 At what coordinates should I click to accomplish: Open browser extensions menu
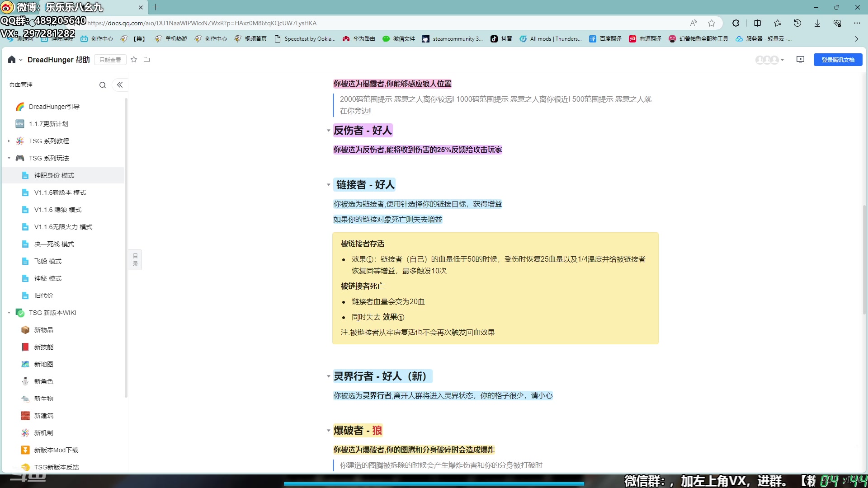pos(736,23)
